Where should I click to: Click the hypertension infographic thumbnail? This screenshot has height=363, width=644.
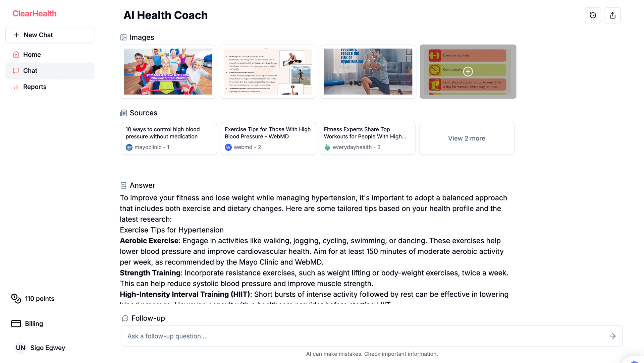tap(468, 71)
